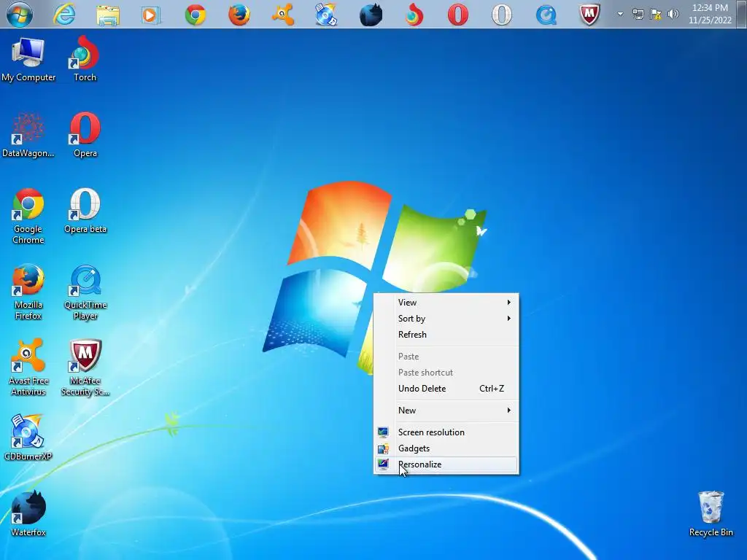747x560 pixels.
Task: Select DataWagon desktop shortcut
Action: 28,135
